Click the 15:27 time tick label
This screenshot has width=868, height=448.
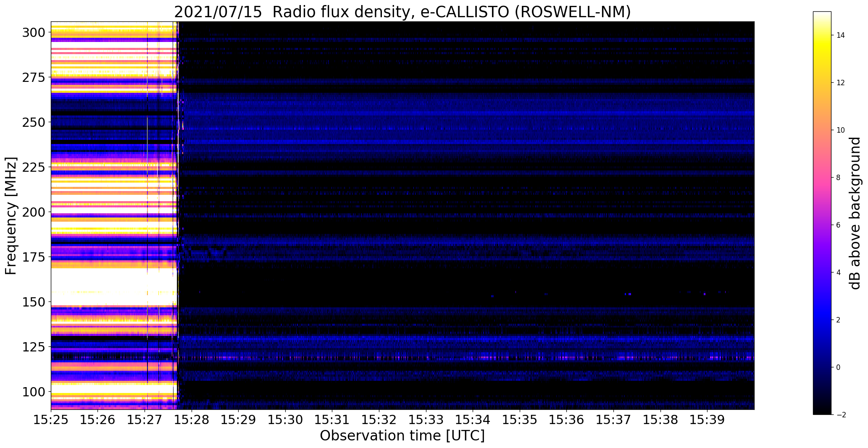(145, 420)
